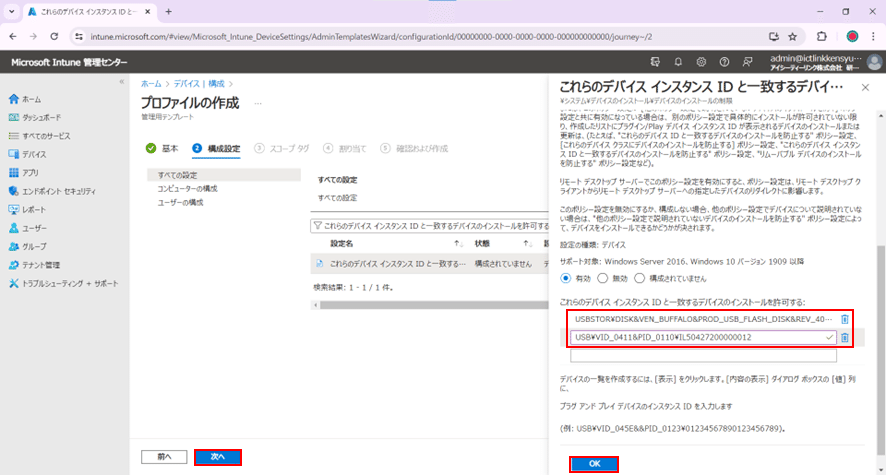Go to ホーム breadcrumb link
Screen dimensions: 886x475
(151, 84)
